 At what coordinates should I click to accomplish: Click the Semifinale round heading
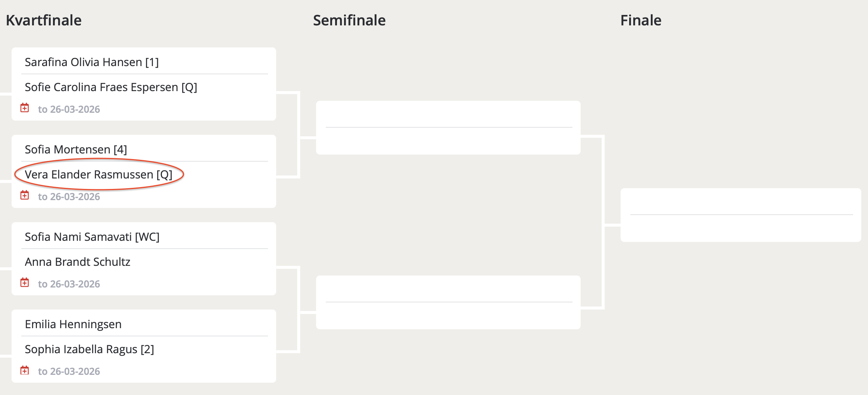tap(349, 20)
